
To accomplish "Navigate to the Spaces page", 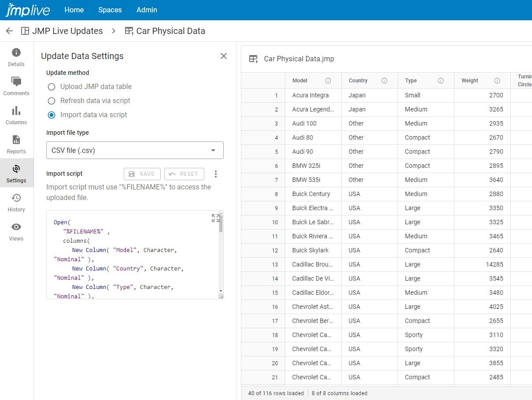I will pos(110,10).
